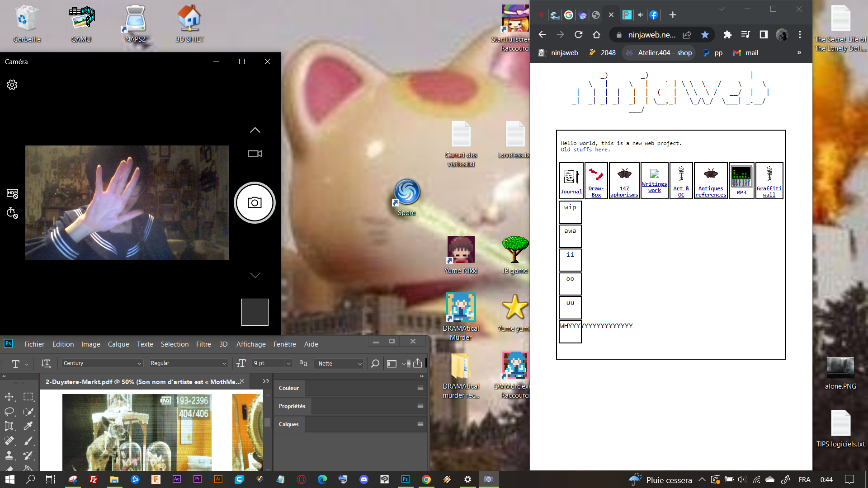Select the Rectangular Marquee tool
Image resolution: width=868 pixels, height=488 pixels.
[28, 397]
